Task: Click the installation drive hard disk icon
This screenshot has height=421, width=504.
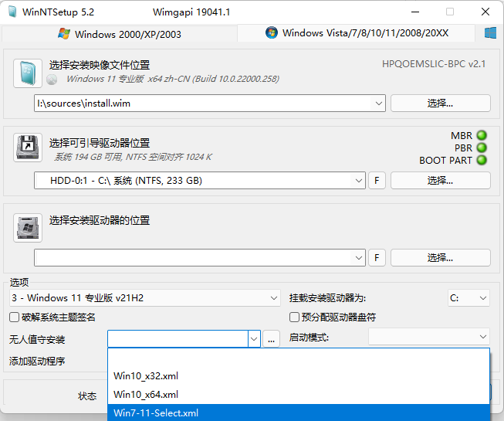Action: coord(28,228)
